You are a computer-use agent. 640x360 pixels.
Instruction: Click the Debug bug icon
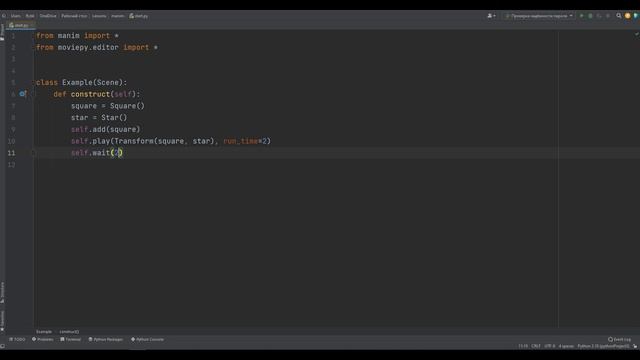coord(590,16)
